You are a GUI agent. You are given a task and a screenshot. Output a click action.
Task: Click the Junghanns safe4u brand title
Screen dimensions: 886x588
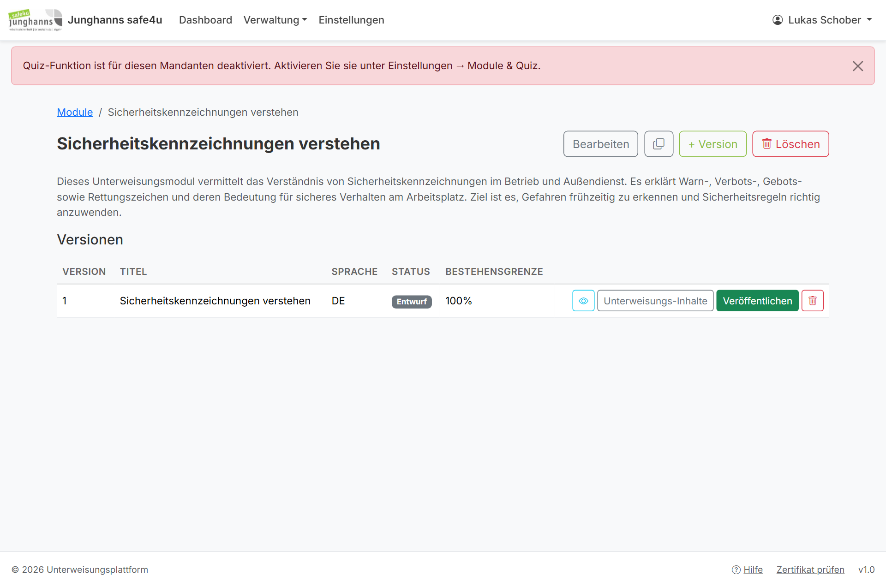pyautogui.click(x=115, y=20)
